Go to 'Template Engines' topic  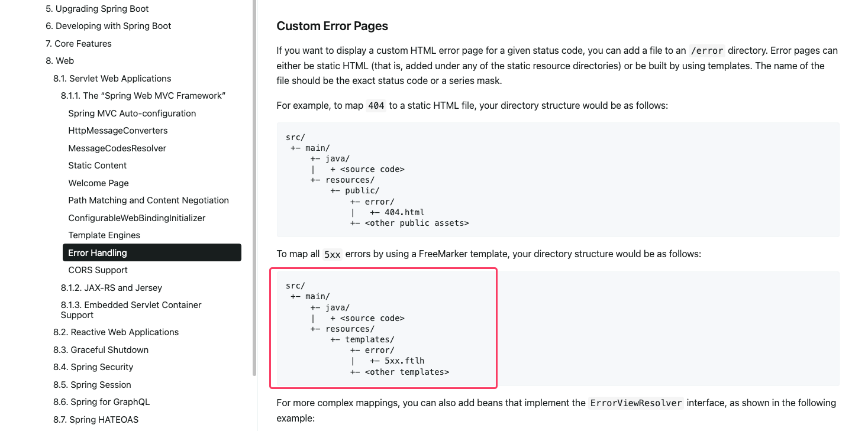pos(104,235)
